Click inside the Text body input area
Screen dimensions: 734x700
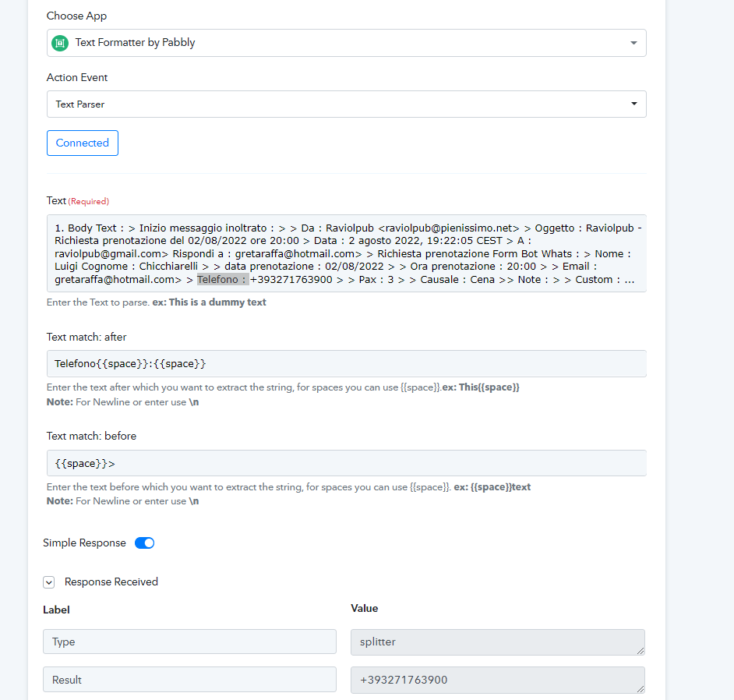tap(347, 253)
